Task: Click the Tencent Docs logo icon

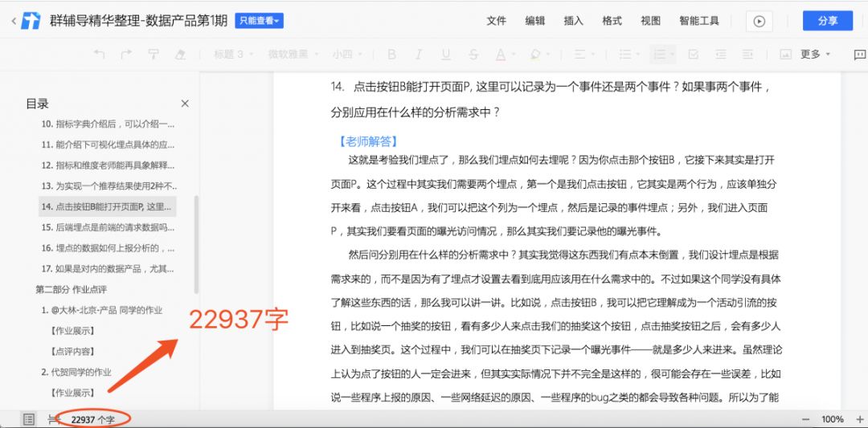Action: 31,21
